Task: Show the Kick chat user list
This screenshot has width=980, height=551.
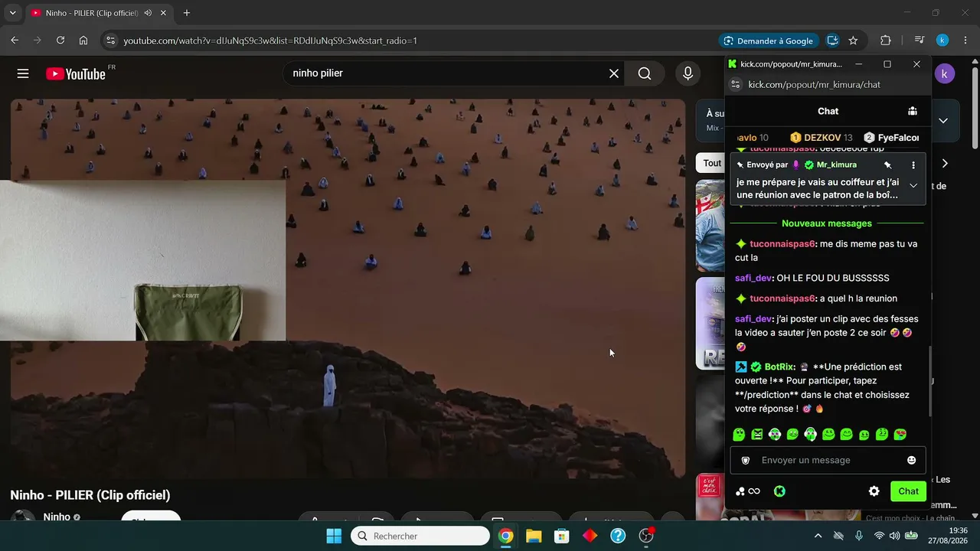Action: click(913, 111)
